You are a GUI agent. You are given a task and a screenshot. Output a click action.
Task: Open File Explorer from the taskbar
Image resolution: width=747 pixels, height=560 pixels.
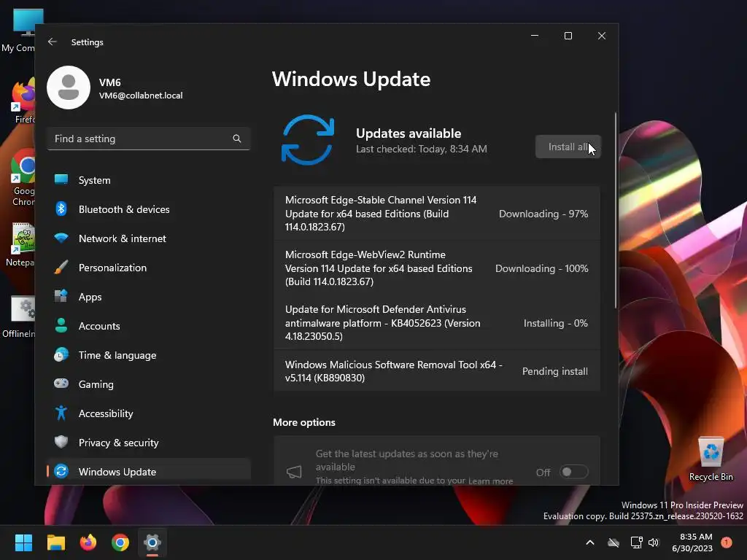(55, 542)
